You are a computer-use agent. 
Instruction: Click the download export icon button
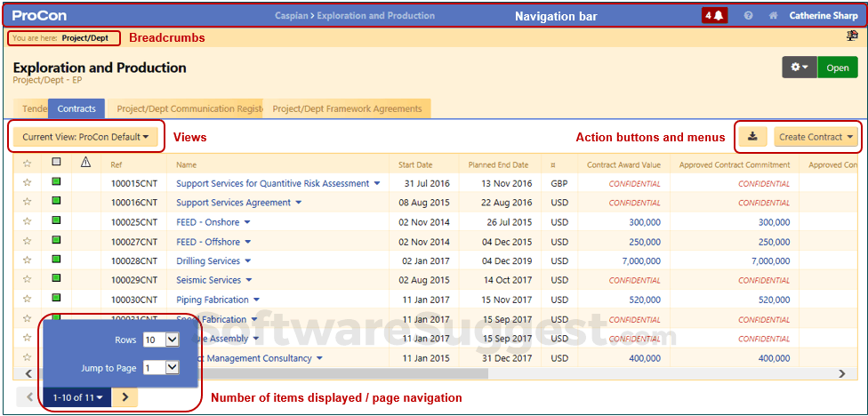pos(752,137)
